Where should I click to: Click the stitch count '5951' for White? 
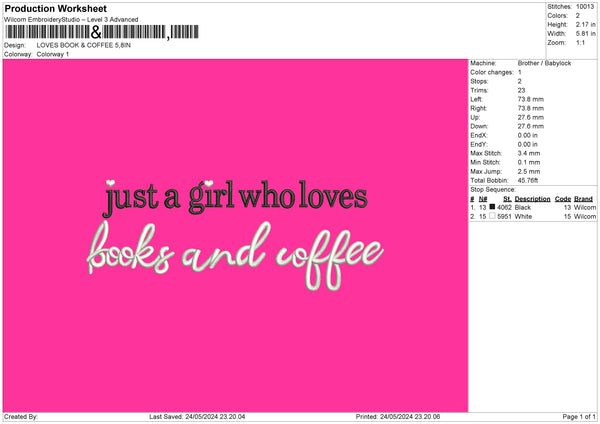click(504, 217)
